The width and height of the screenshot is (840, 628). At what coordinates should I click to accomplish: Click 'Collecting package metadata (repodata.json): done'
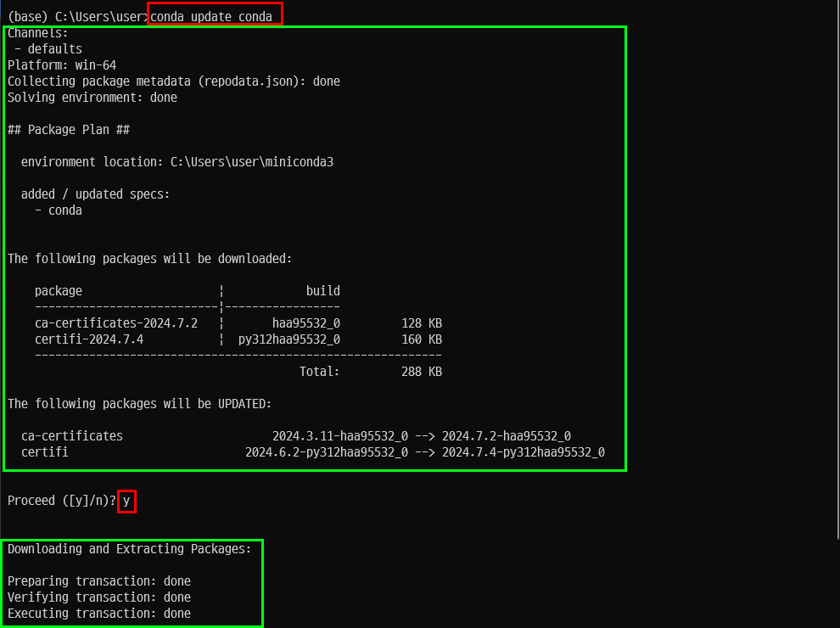point(174,81)
